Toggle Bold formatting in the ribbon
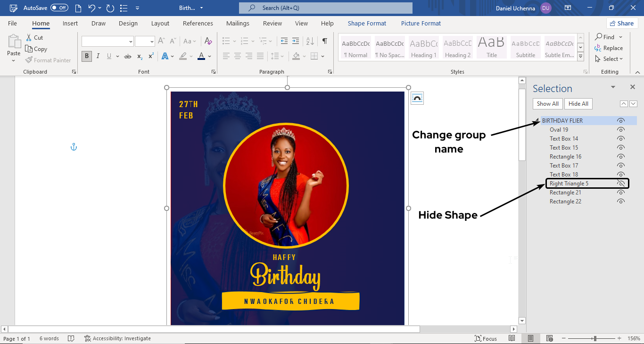The width and height of the screenshot is (644, 344). pos(87,56)
